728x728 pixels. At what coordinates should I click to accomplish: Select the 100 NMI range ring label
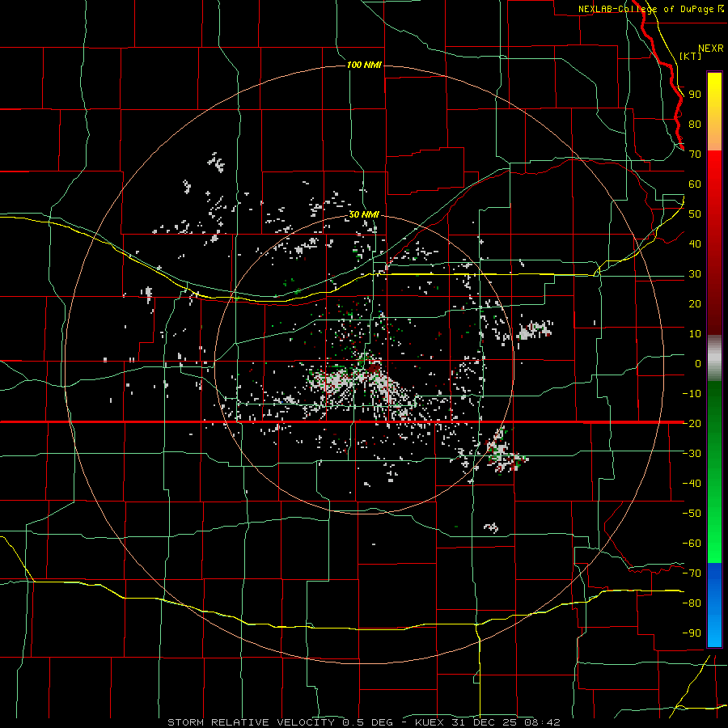point(364,65)
